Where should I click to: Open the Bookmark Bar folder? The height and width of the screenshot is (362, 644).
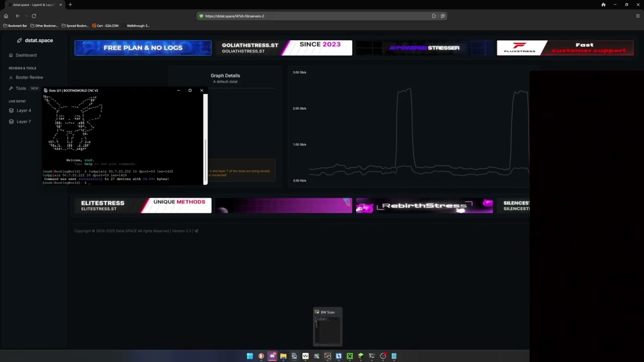(x=15, y=26)
